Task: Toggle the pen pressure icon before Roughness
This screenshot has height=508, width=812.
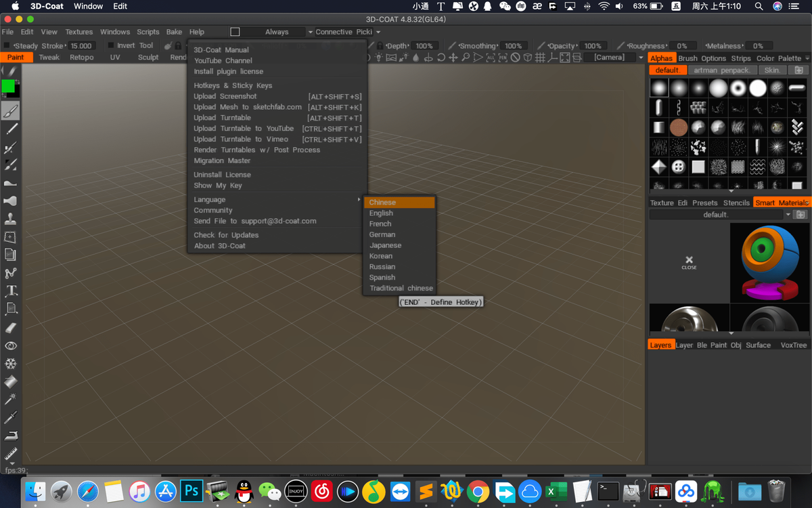Action: [621, 46]
